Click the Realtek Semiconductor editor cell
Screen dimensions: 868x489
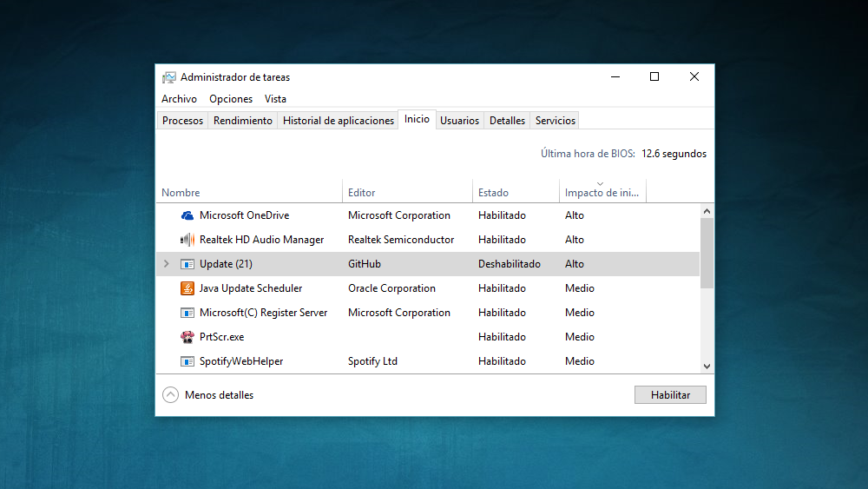401,240
